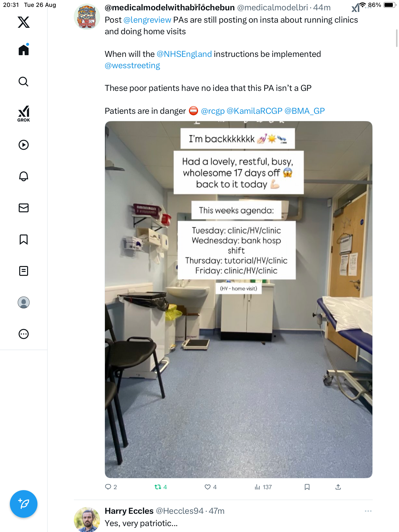The image size is (399, 532).
Task: Open the Notifications bell
Action: [24, 176]
